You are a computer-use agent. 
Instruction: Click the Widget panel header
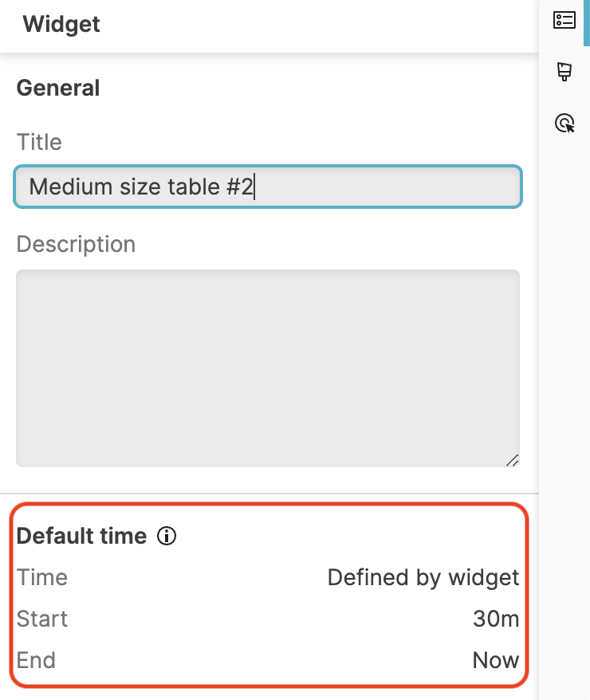pyautogui.click(x=61, y=24)
